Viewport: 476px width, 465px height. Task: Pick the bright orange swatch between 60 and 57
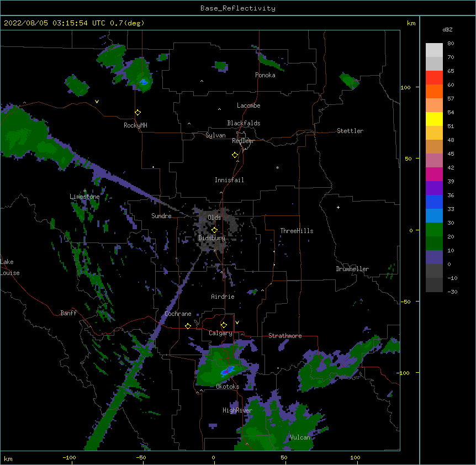click(434, 91)
